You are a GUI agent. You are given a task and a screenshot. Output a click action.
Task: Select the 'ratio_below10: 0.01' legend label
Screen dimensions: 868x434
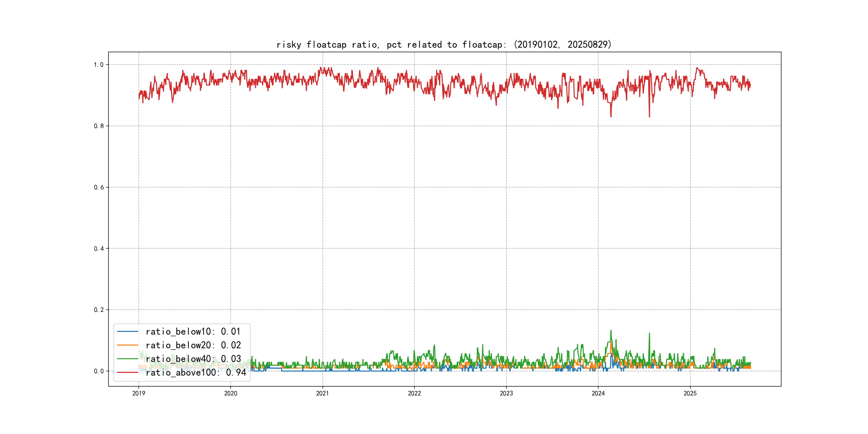pyautogui.click(x=193, y=332)
